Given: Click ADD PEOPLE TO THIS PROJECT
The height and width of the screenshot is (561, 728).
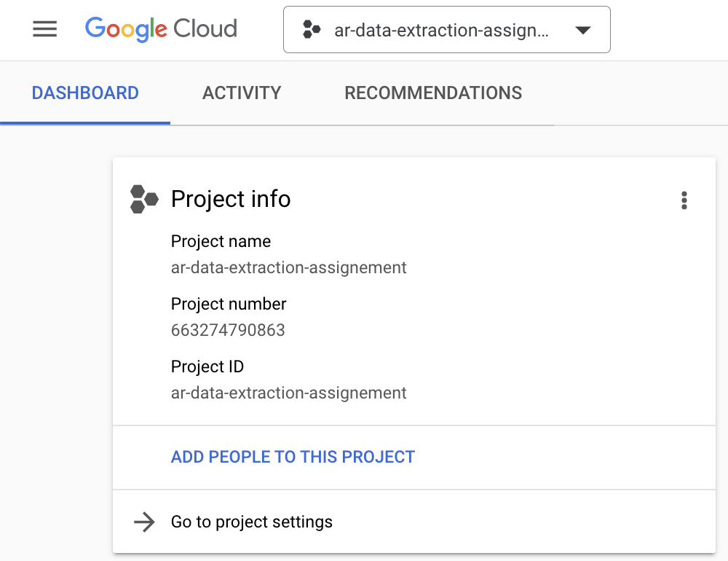Looking at the screenshot, I should pos(293,457).
